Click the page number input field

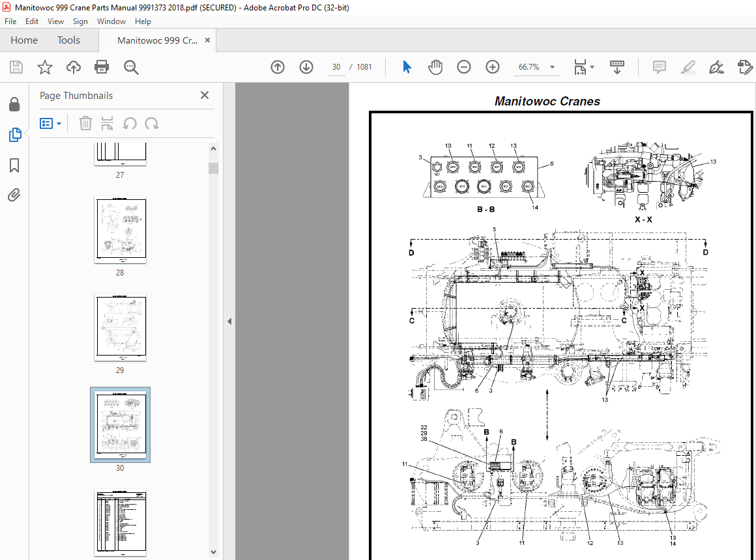(x=336, y=67)
